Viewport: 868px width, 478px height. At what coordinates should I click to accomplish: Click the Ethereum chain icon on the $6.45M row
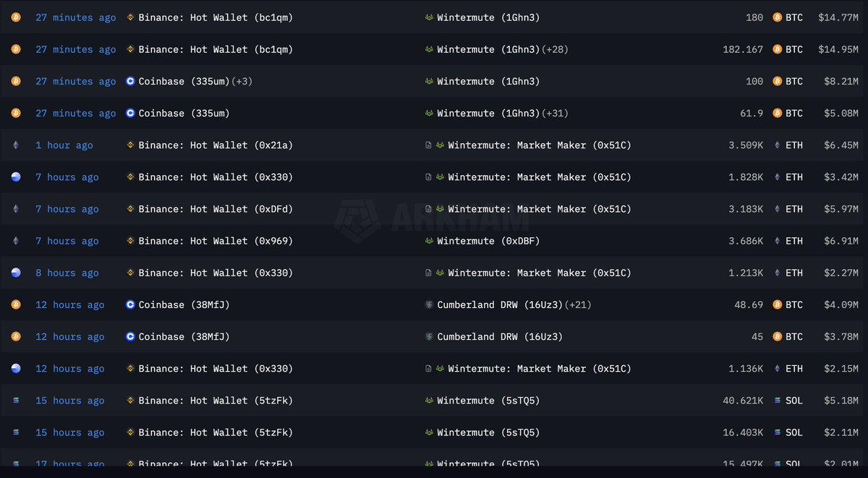pos(16,145)
